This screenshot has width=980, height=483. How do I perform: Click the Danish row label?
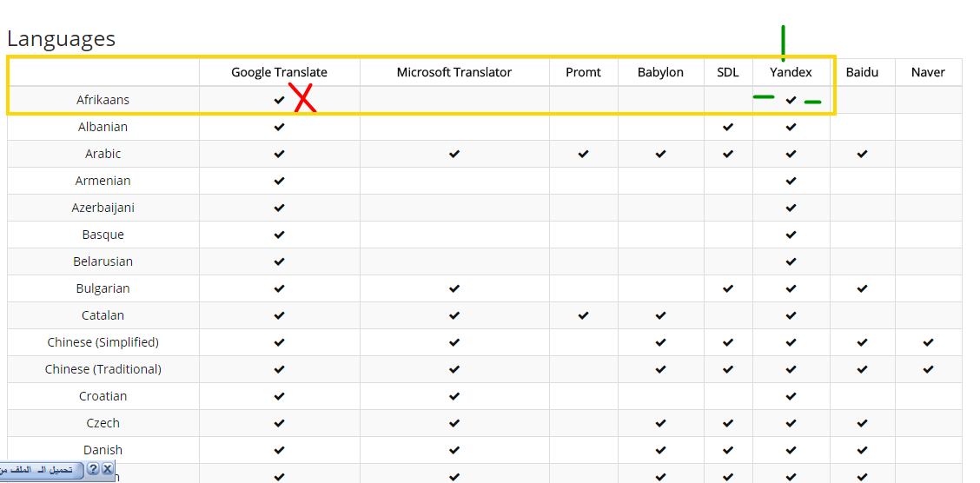click(103, 450)
